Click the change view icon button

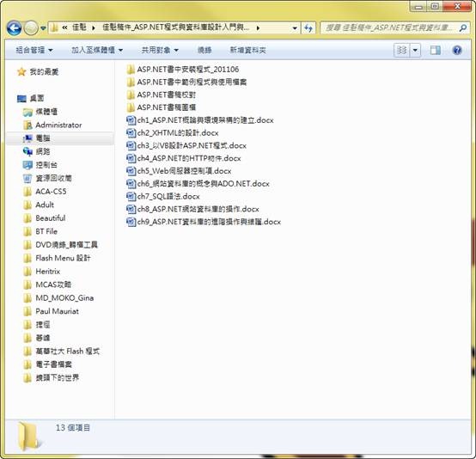pyautogui.click(x=401, y=50)
